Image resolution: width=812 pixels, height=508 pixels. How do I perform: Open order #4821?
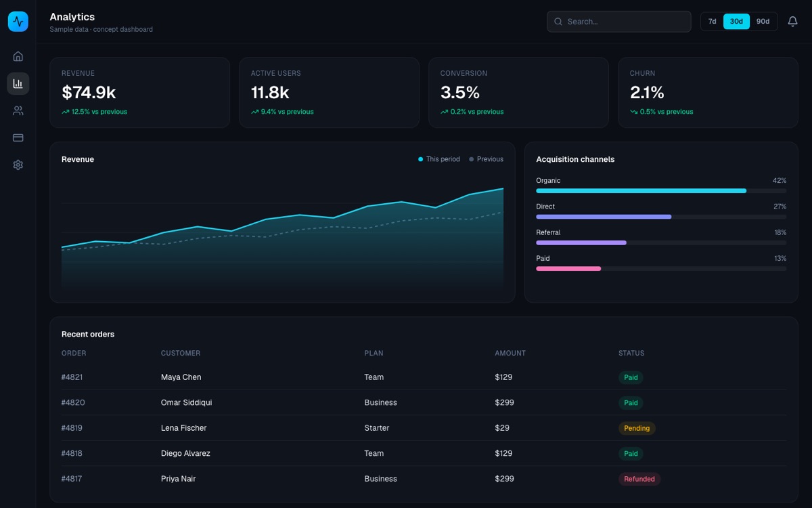tap(72, 377)
